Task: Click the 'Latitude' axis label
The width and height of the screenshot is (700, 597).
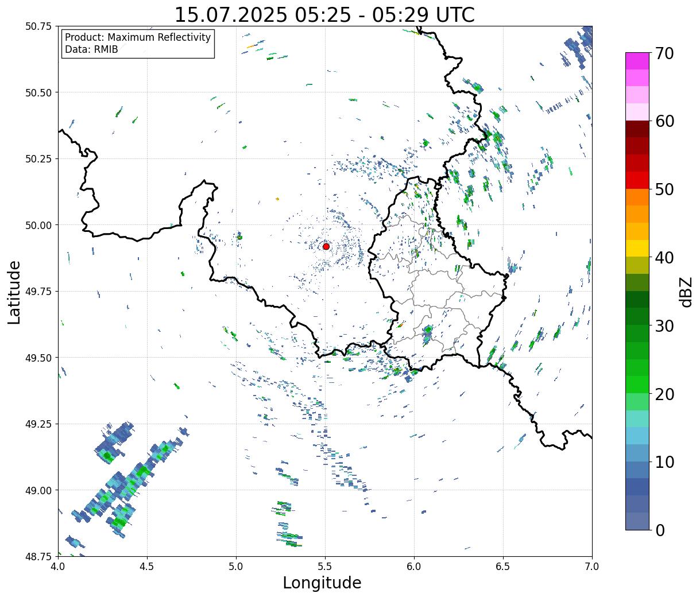Action: click(x=14, y=292)
